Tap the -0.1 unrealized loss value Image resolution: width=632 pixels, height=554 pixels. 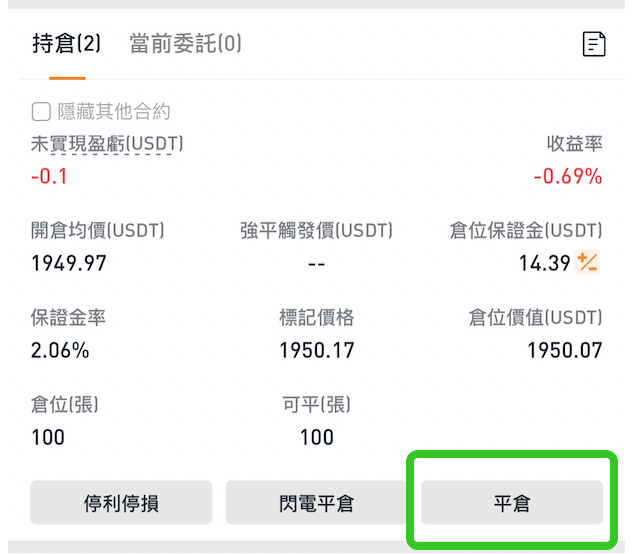point(49,177)
